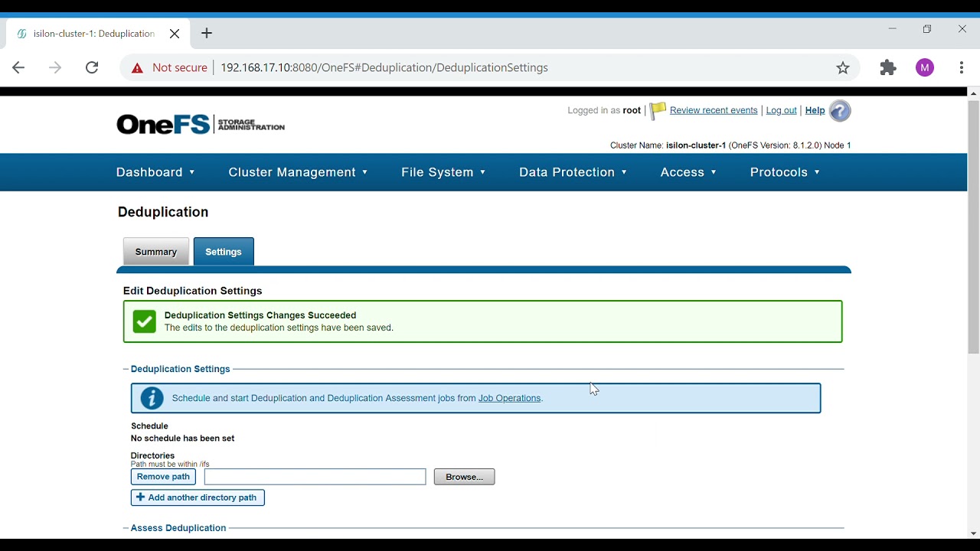
Task: Click the browser back arrow
Action: coord(18,67)
